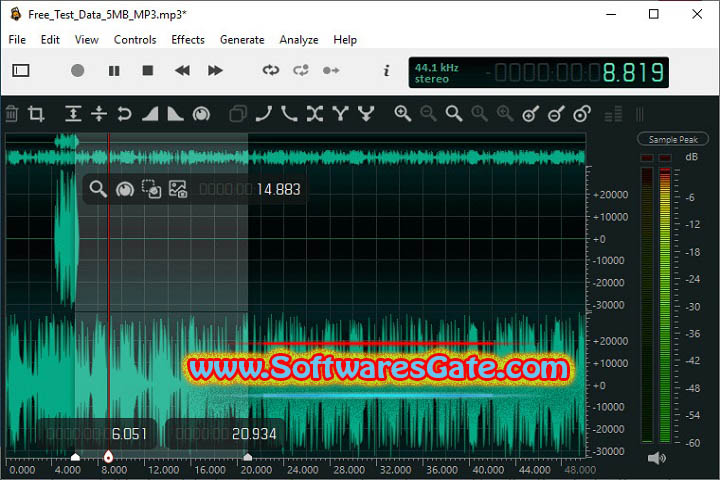720x480 pixels.
Task: Click the right green level meter bar
Action: [x=664, y=305]
